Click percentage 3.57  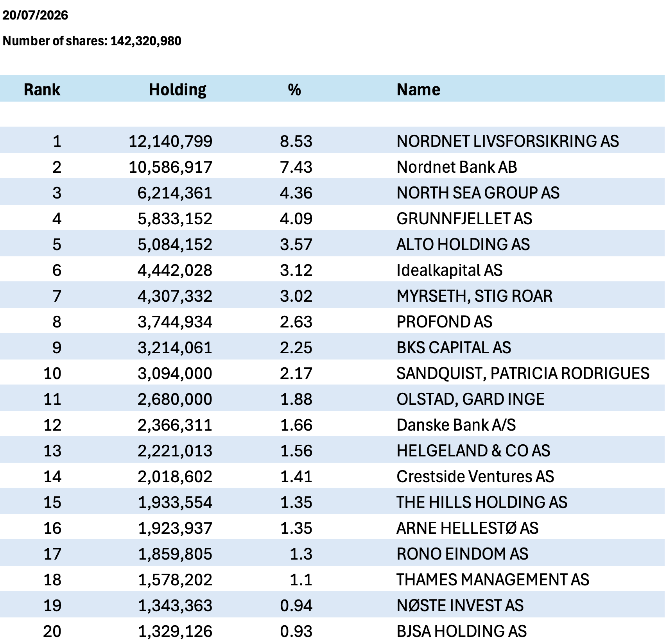click(296, 244)
